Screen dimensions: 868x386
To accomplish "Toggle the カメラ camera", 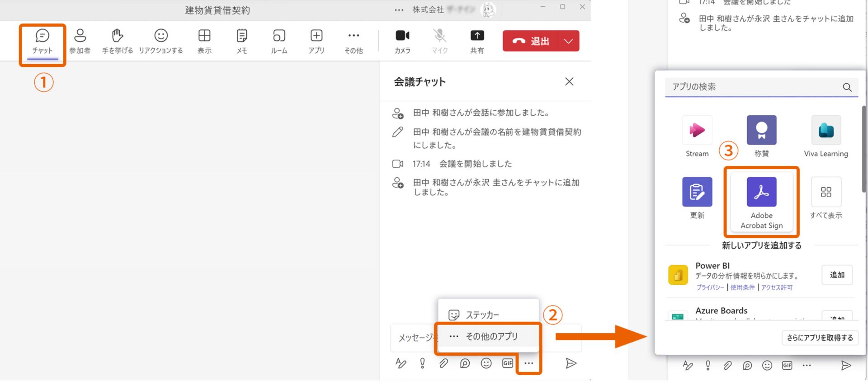I will click(x=402, y=42).
